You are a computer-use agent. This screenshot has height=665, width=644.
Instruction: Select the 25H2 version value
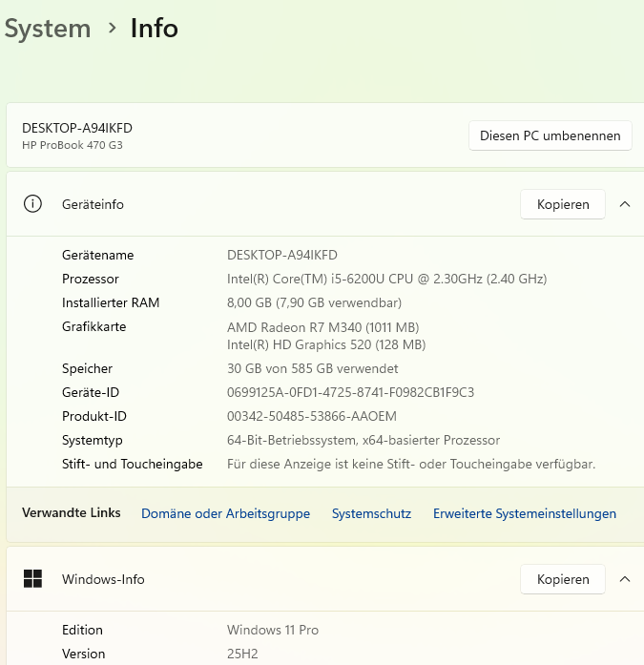[x=242, y=654]
